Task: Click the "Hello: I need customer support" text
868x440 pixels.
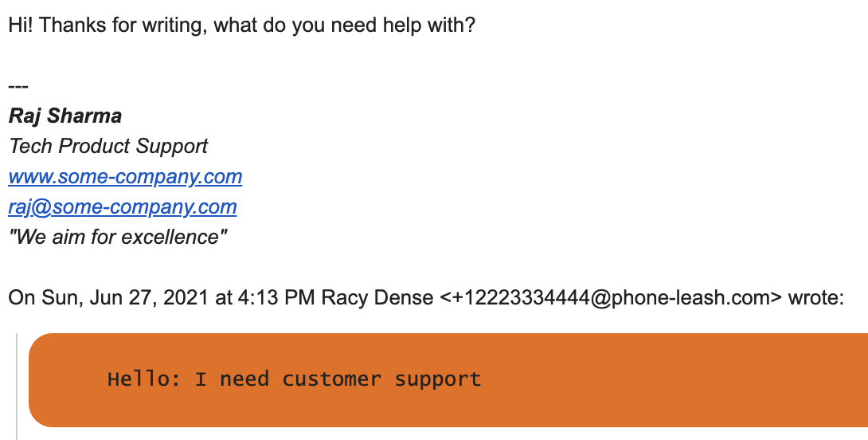Action: [294, 379]
